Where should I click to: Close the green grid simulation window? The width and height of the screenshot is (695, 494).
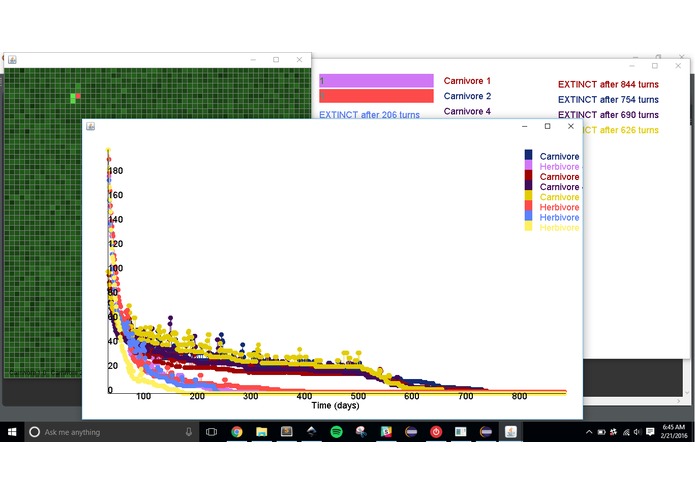coord(300,59)
